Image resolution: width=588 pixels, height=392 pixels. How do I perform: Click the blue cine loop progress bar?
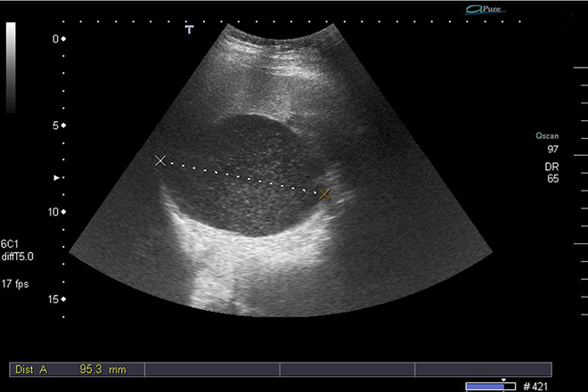492,385
